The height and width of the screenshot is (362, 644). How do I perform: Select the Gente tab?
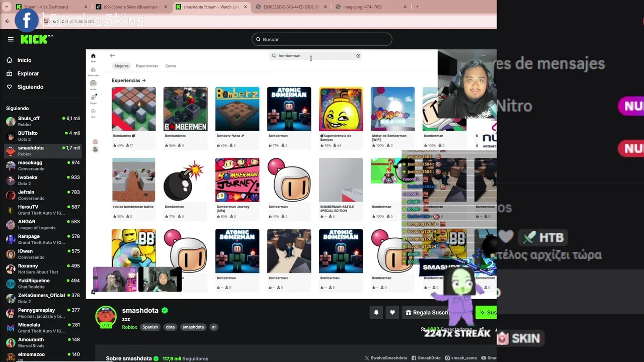pyautogui.click(x=171, y=66)
